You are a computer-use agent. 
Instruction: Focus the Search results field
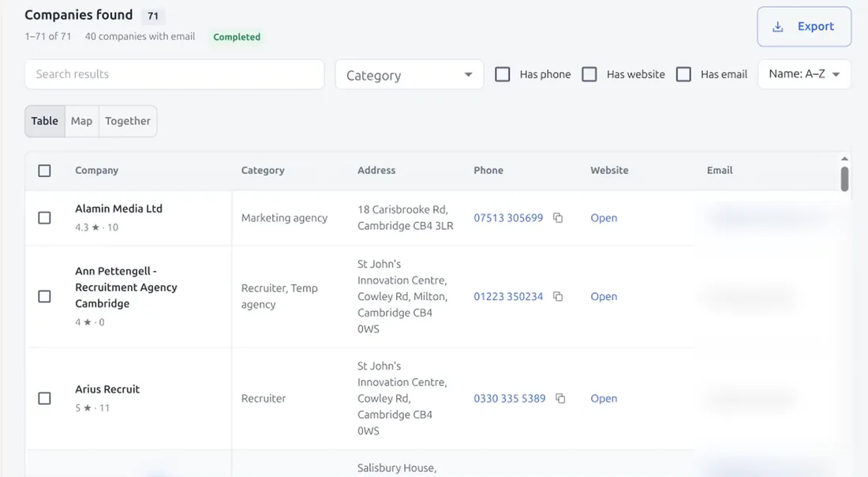click(x=174, y=74)
